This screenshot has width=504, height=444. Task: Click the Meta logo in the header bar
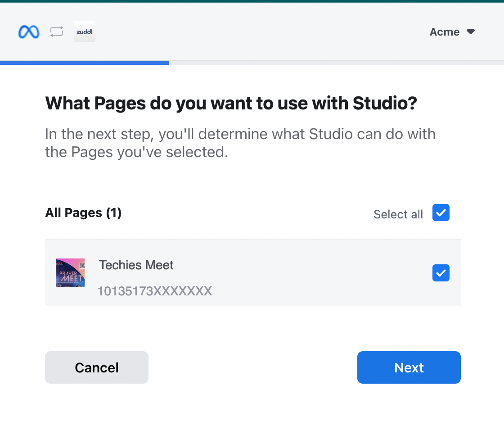click(28, 32)
